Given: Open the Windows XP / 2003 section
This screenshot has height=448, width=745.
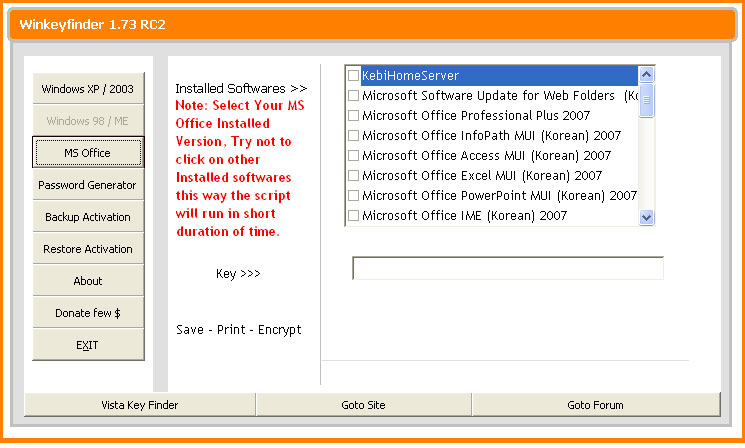Looking at the screenshot, I should (88, 89).
